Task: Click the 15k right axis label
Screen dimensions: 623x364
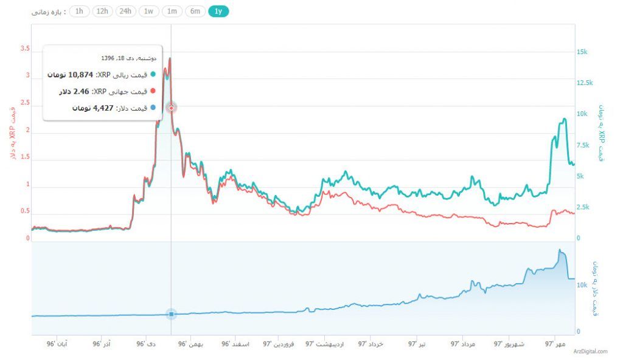Action: coord(582,52)
